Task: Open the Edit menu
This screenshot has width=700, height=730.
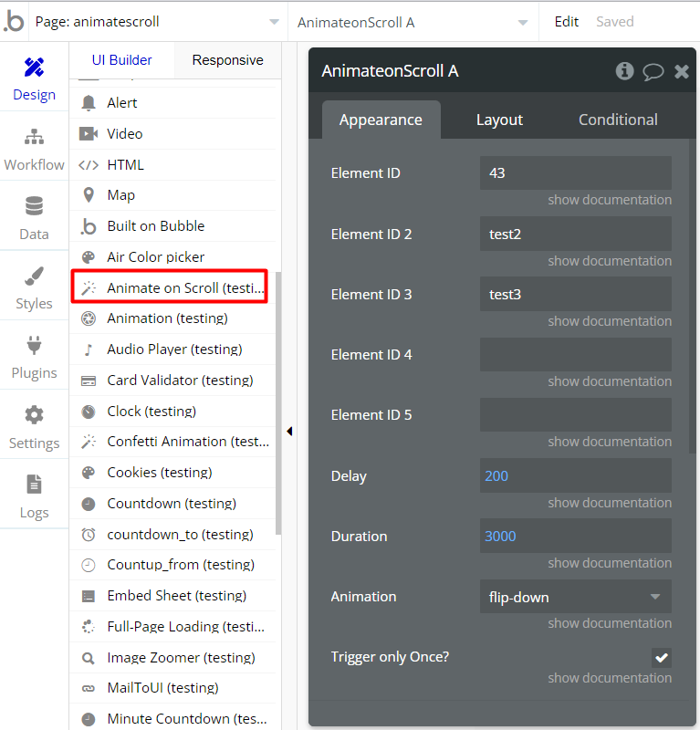Action: [567, 22]
